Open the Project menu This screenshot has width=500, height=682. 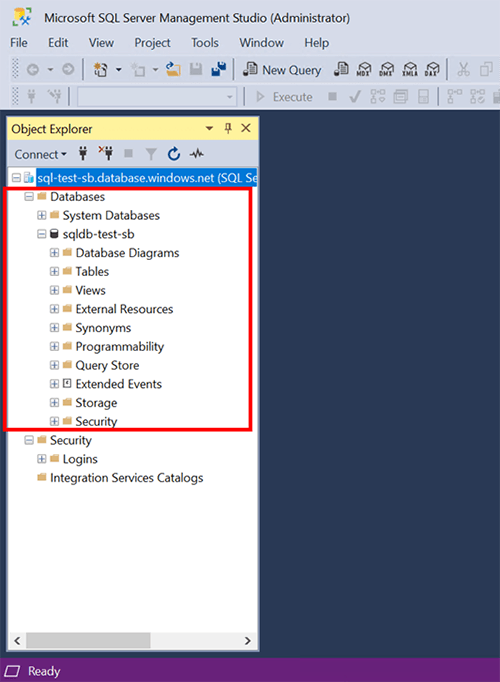click(152, 43)
